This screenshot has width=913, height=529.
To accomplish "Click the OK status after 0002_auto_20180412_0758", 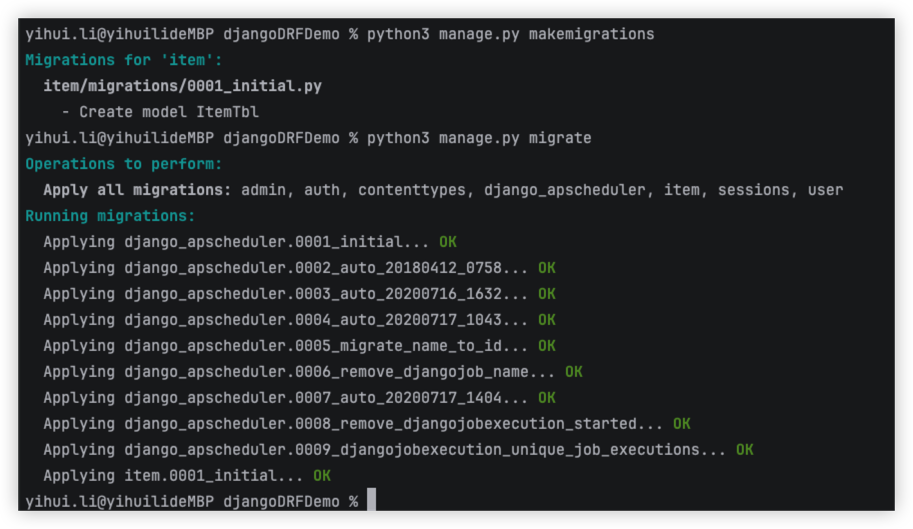I will tap(546, 268).
